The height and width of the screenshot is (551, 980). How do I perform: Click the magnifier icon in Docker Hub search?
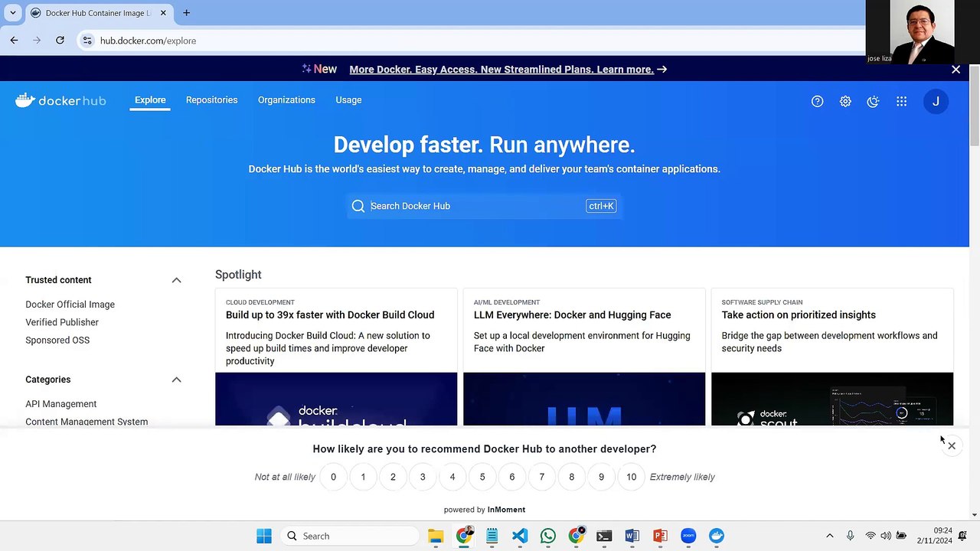(x=358, y=206)
